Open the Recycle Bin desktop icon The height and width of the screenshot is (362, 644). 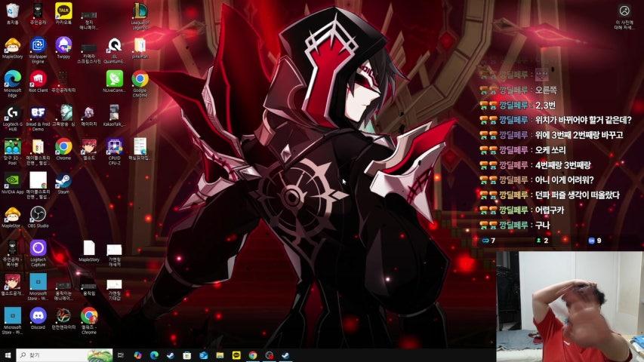(x=12, y=14)
